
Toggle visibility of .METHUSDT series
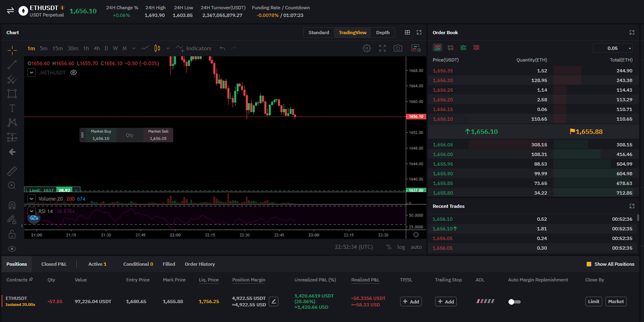[x=74, y=72]
